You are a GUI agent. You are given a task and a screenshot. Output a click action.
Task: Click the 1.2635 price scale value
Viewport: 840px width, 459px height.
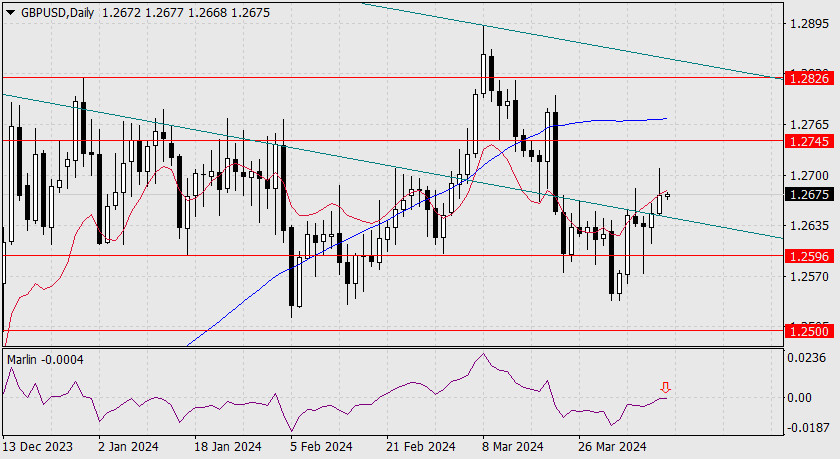point(809,226)
